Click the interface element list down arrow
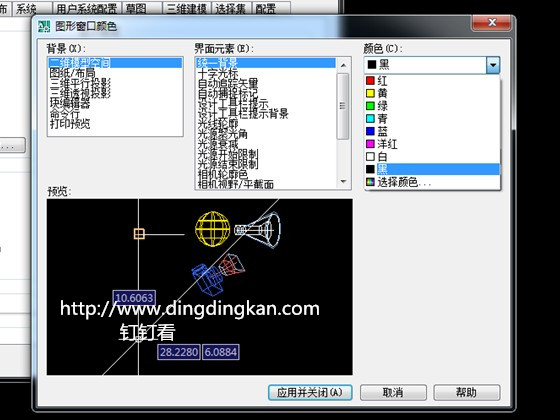Viewport: 560px width, 420px height. 343,181
